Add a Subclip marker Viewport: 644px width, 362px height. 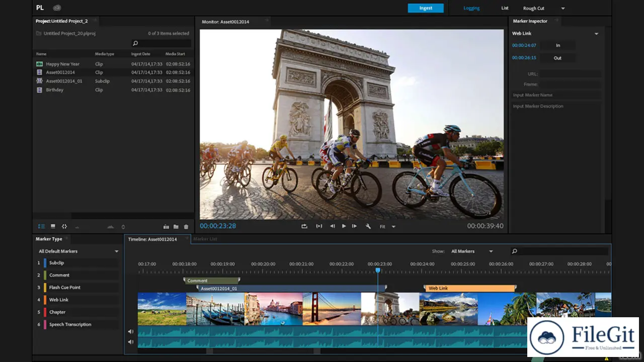pos(80,263)
